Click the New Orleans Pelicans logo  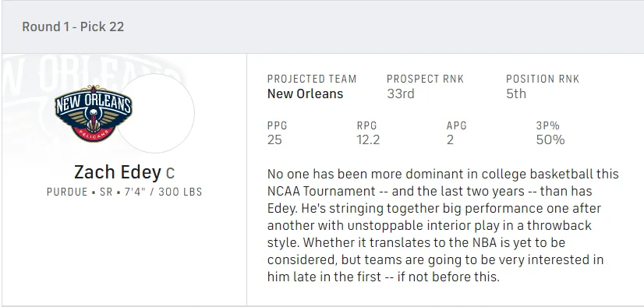[94, 113]
